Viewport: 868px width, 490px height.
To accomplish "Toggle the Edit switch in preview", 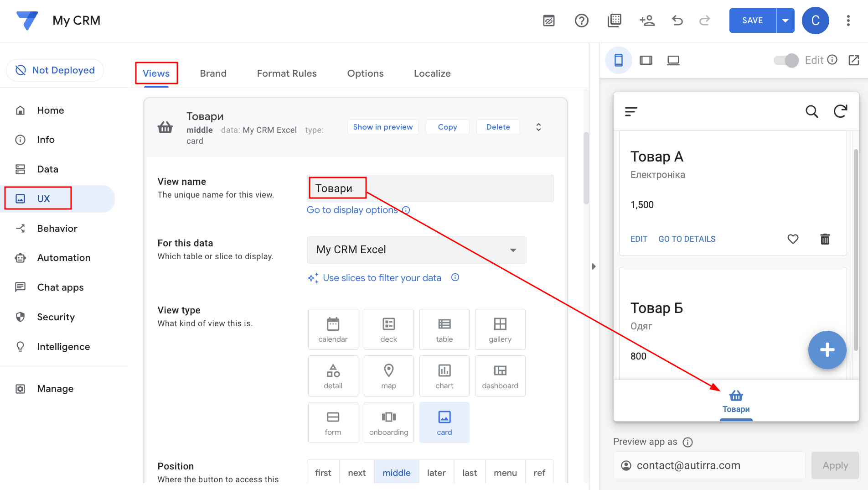I will [x=786, y=60].
